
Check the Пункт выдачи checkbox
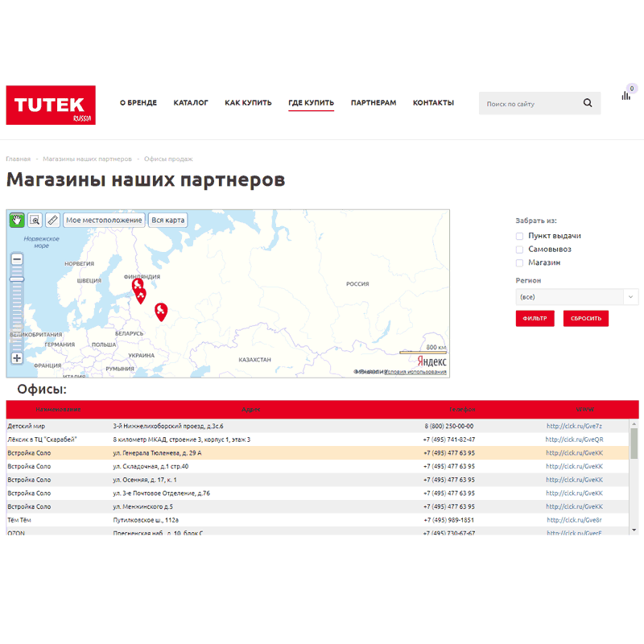[519, 236]
